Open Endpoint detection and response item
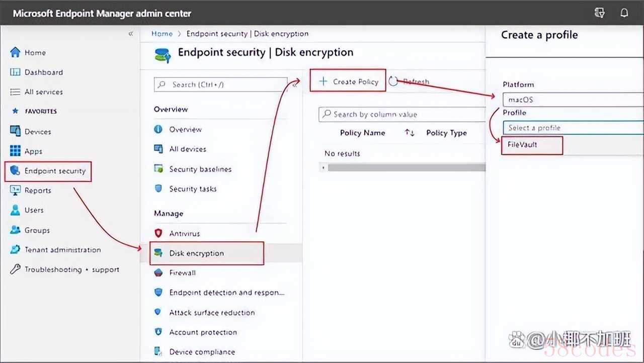The height and width of the screenshot is (363, 644). tap(227, 292)
